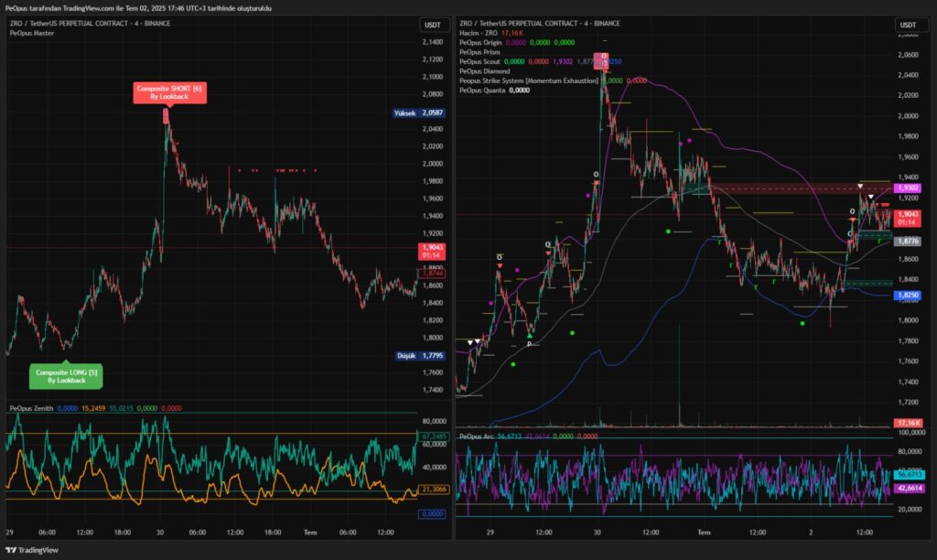This screenshot has height=560, width=937.
Task: Open the USDT currency selector on left chart
Action: (x=432, y=25)
